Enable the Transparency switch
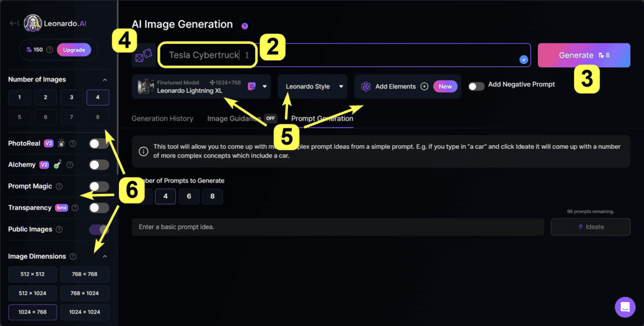This screenshot has width=644, height=326. click(x=99, y=207)
